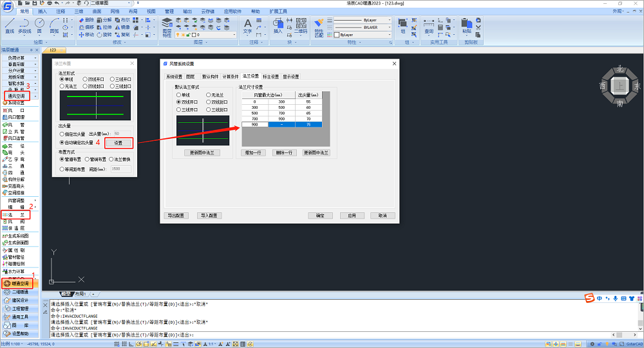This screenshot has width=644, height=348.
Task: Click the 组 group icon
Action: pos(403,26)
